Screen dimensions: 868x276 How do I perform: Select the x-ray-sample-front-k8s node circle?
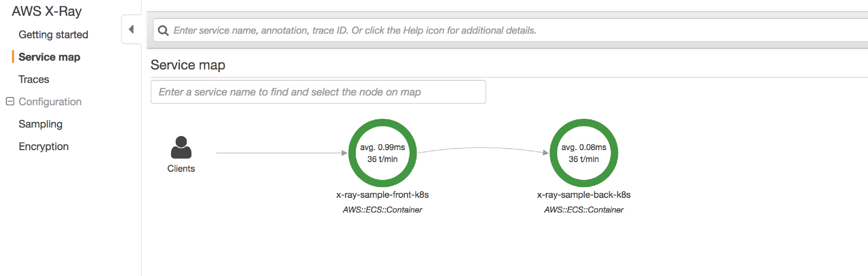coord(382,153)
